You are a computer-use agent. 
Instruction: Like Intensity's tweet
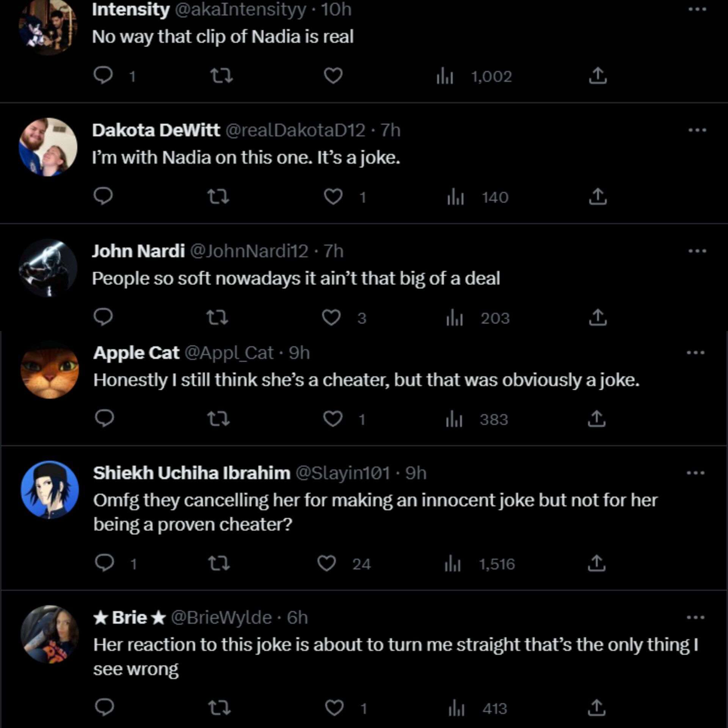point(333,75)
